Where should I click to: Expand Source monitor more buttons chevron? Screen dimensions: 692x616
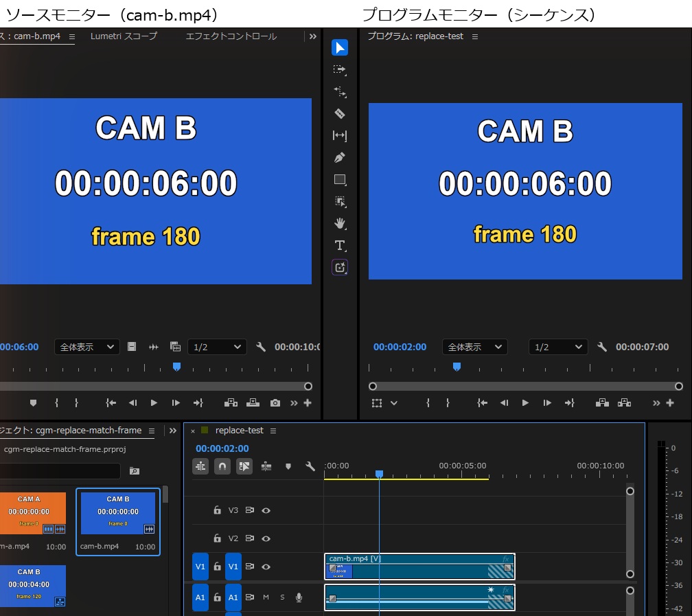pyautogui.click(x=294, y=402)
